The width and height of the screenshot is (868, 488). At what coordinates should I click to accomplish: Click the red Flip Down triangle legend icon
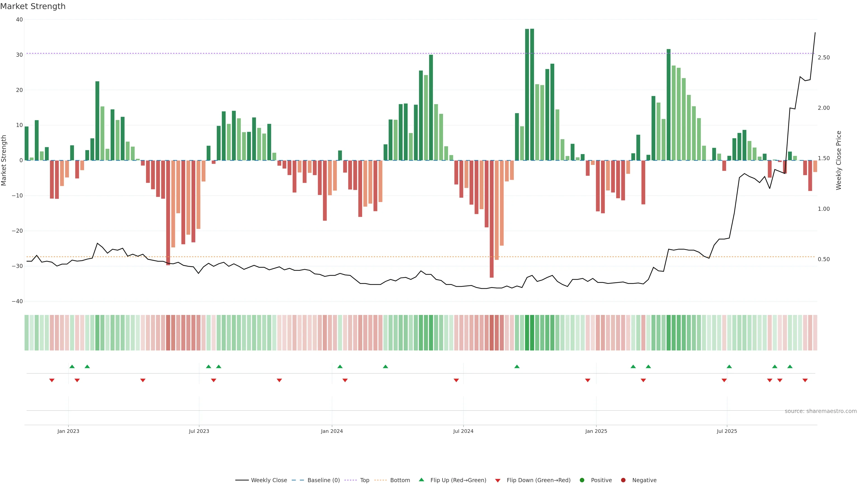(498, 481)
